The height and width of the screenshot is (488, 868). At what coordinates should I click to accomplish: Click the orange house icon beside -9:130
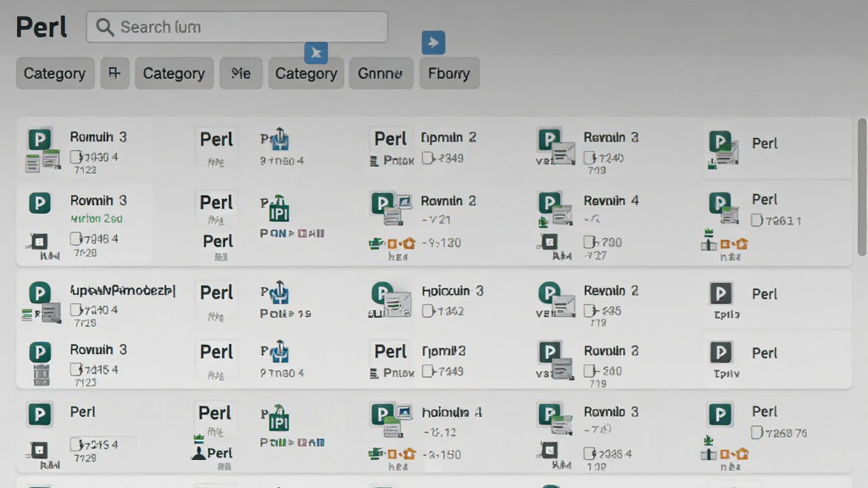pos(409,243)
